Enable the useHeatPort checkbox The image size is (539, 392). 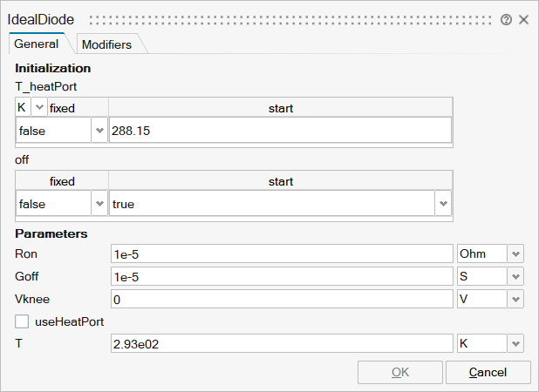point(22,321)
